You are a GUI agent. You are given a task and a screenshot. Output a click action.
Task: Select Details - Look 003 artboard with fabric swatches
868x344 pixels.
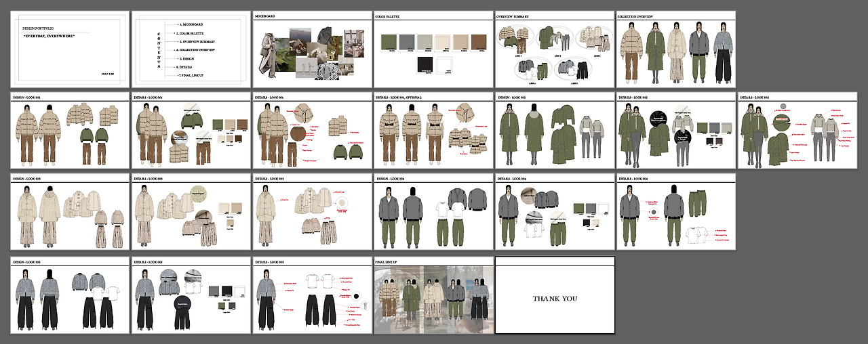pos(191,212)
